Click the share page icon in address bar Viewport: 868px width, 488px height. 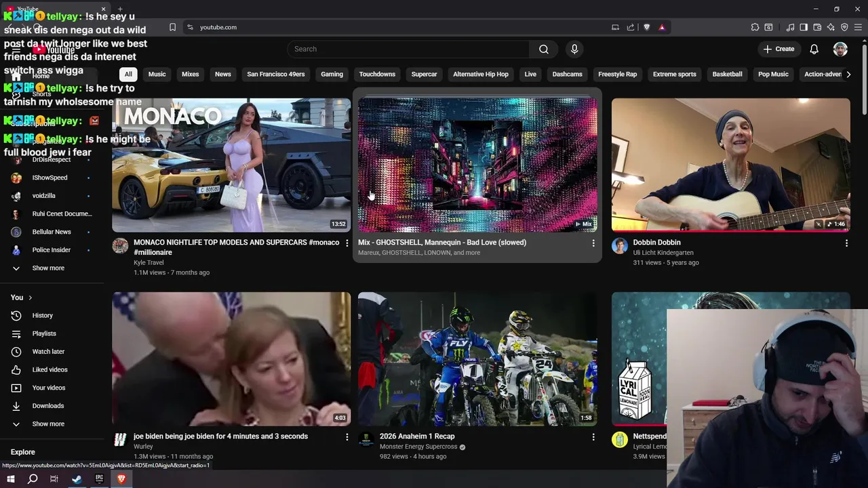click(x=631, y=27)
